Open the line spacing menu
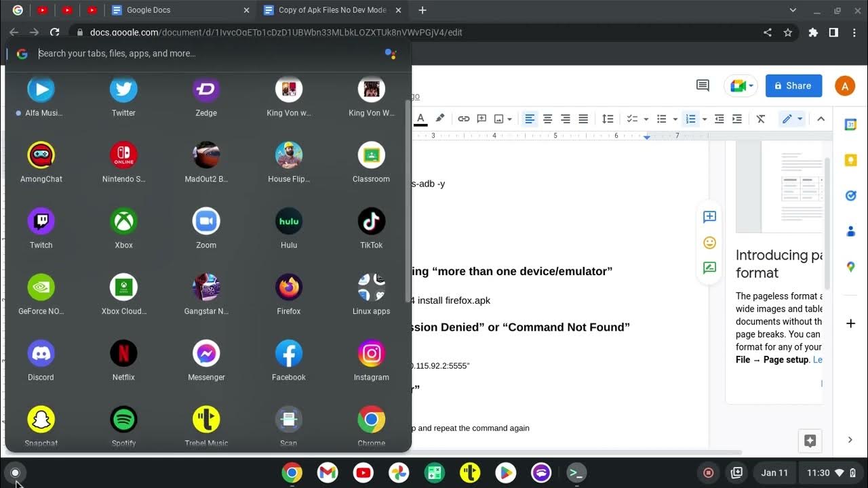 tap(608, 119)
